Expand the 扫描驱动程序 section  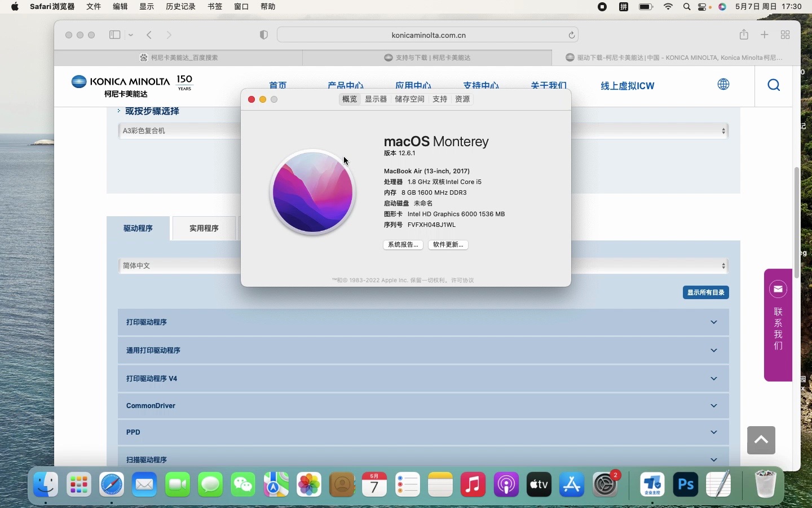coord(423,458)
